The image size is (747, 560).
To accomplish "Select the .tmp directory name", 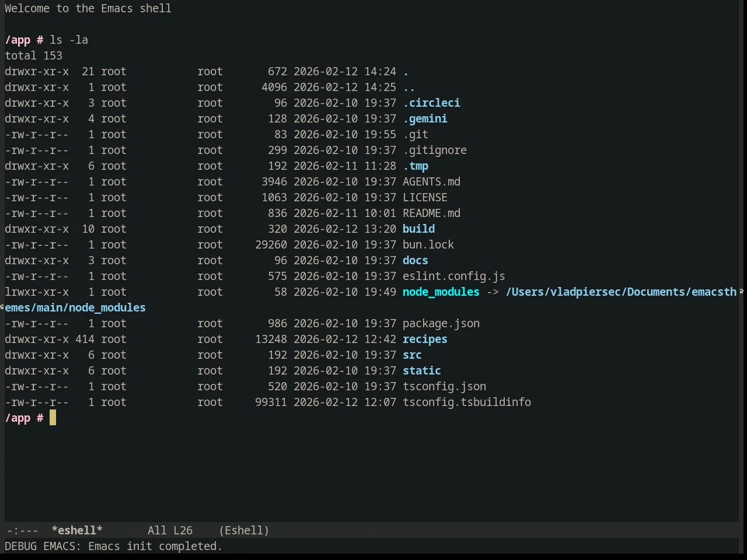I will [x=416, y=166].
